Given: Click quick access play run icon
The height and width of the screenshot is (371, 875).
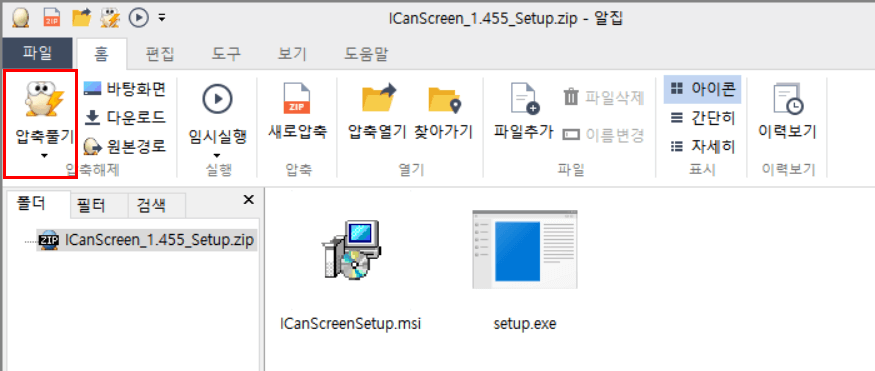Looking at the screenshot, I should pos(138,18).
